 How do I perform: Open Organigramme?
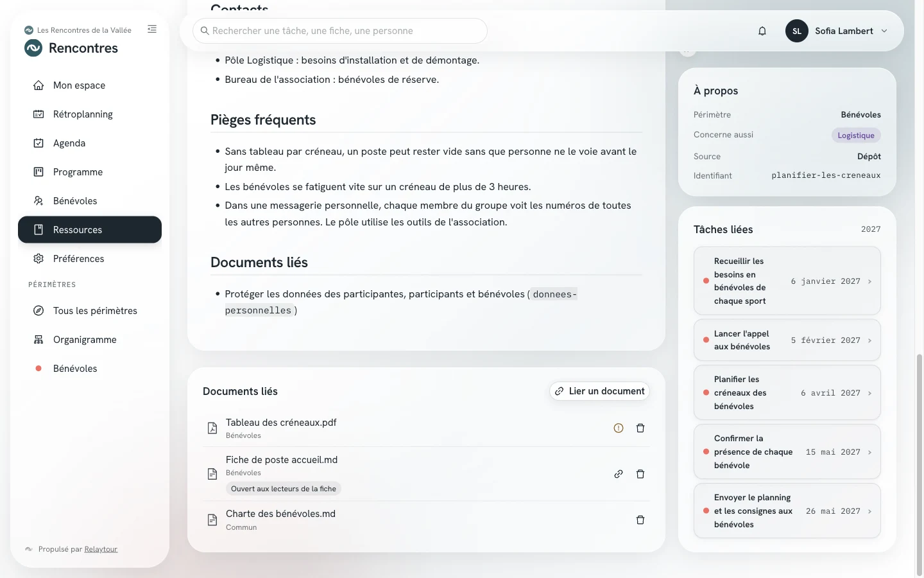(x=90, y=340)
